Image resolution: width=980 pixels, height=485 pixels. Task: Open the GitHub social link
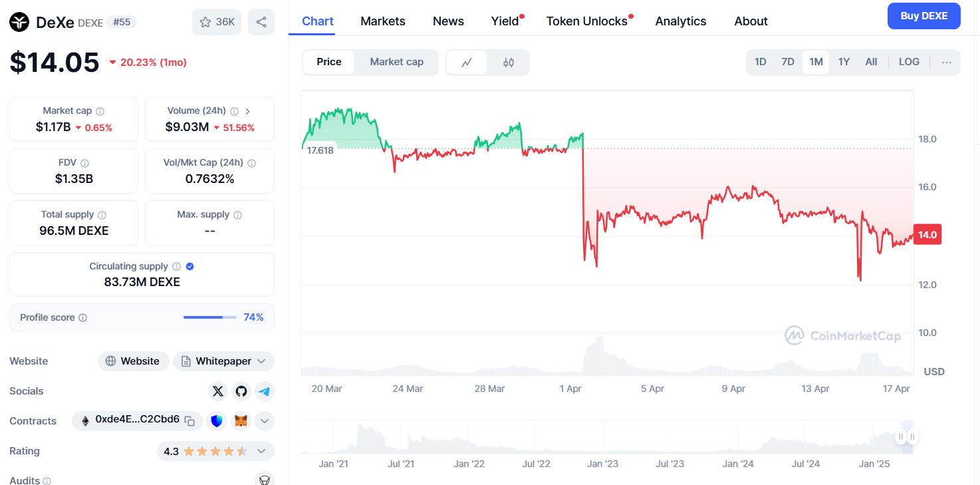click(x=241, y=391)
